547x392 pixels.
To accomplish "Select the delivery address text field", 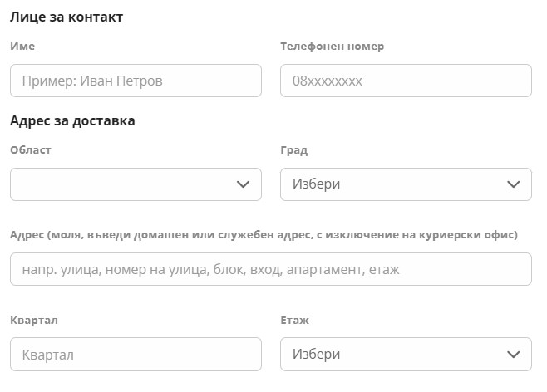I will click(x=270, y=269).
